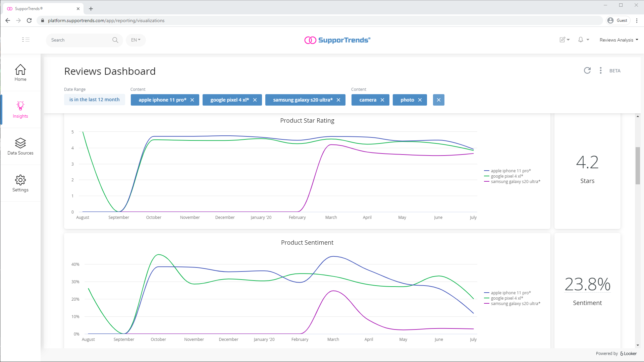The width and height of the screenshot is (644, 362).
Task: Open the Guest profile button
Action: pos(618,20)
